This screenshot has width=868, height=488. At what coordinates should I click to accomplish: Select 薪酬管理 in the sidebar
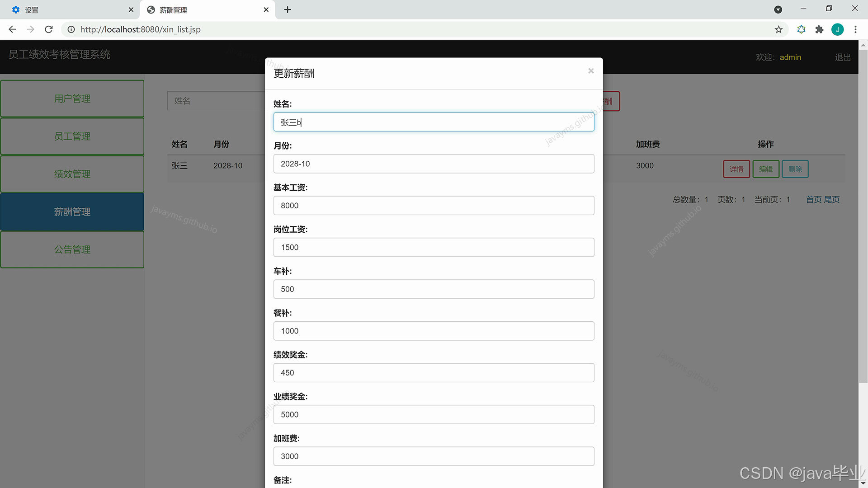(72, 211)
